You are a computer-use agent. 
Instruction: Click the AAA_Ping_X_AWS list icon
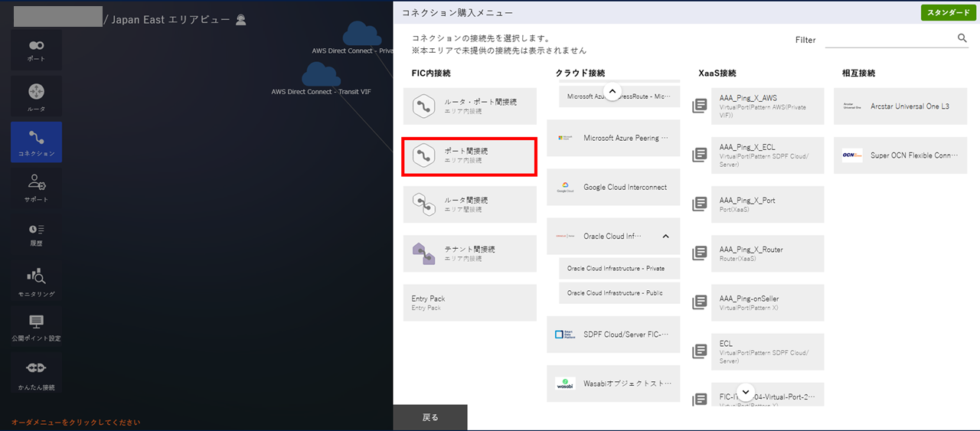699,106
